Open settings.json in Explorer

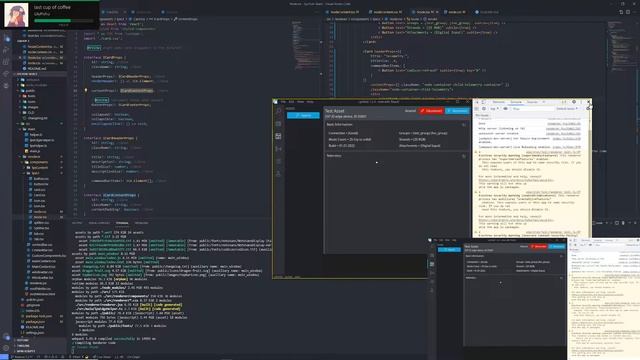point(35,333)
